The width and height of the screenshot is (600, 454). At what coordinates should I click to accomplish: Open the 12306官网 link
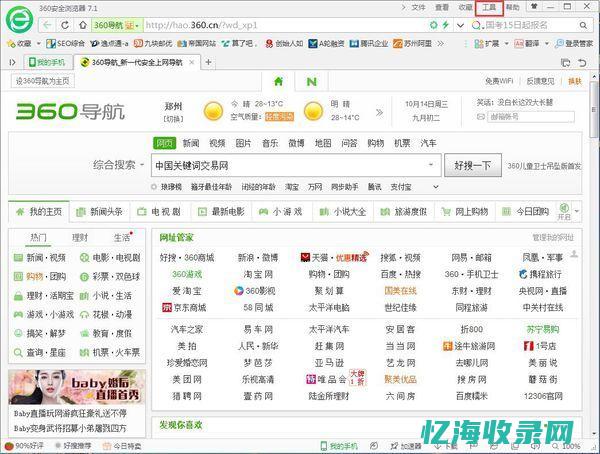tap(543, 396)
